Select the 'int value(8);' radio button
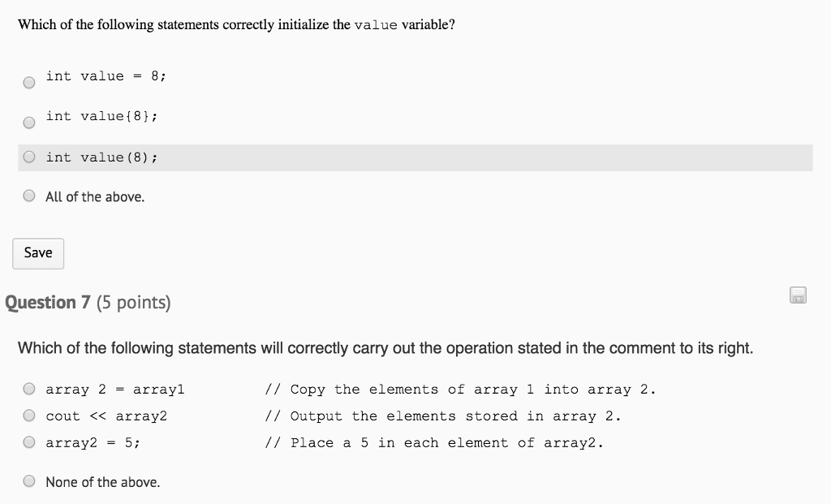The image size is (831, 504). click(28, 157)
